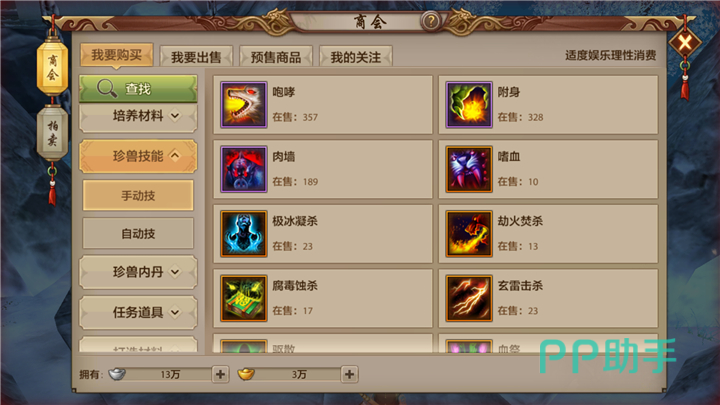Select the 劫火焚杀 fire skill icon
Screen dimensions: 720x405
coord(469,234)
